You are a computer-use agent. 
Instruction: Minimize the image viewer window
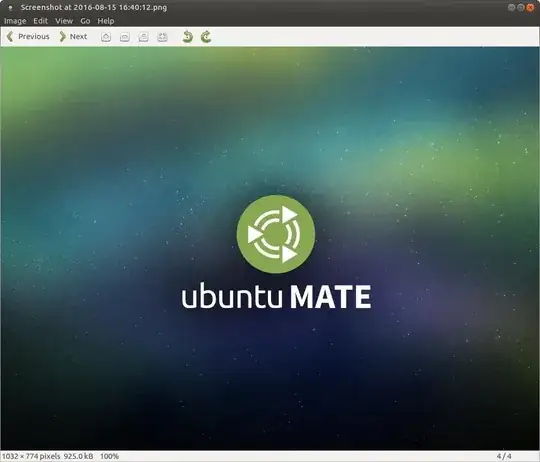(x=511, y=7)
